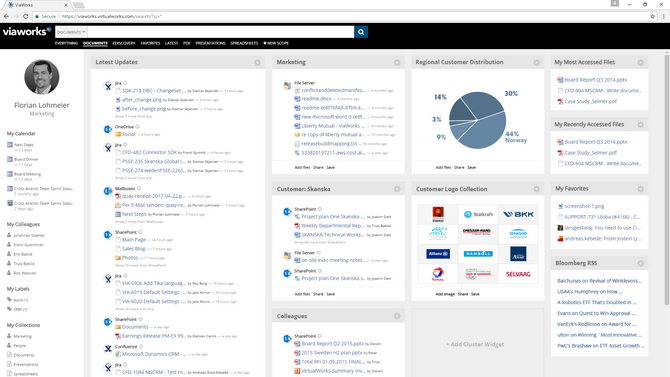Screen dimensions: 670x377
Task: Select the EVERYTHING scope tab
Action: (66, 43)
